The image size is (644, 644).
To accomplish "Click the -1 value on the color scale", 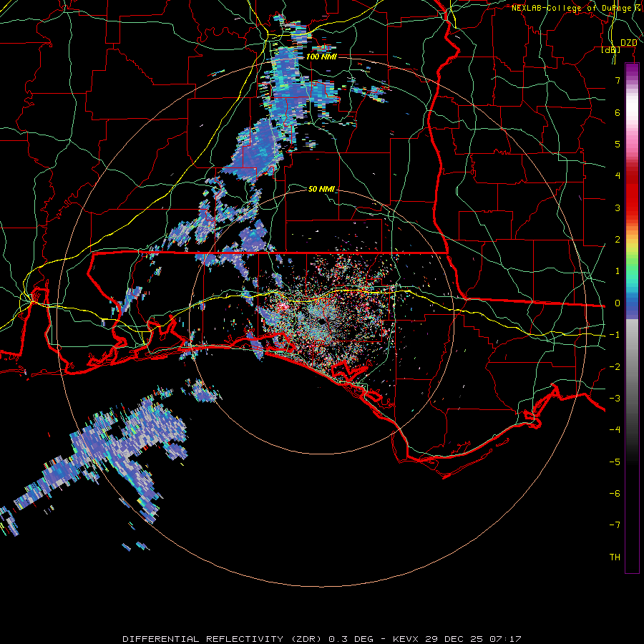I will [x=615, y=335].
